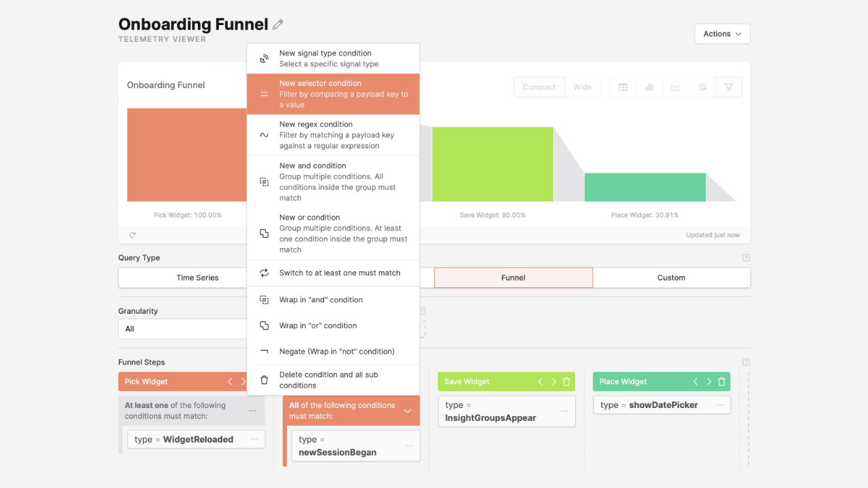The width and height of the screenshot is (868, 488).
Task: Click the pencil icon to rename Onboarding Funnel
Action: point(277,24)
